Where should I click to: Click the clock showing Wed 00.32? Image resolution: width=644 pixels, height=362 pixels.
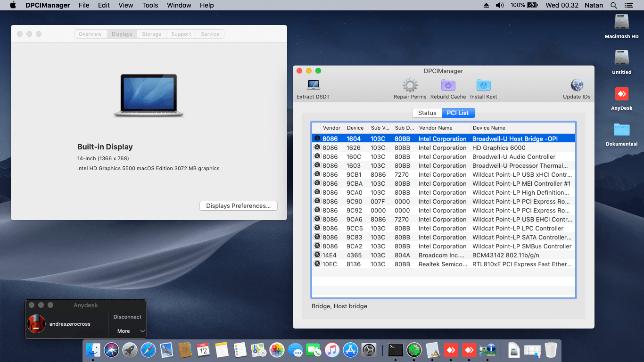click(x=562, y=5)
